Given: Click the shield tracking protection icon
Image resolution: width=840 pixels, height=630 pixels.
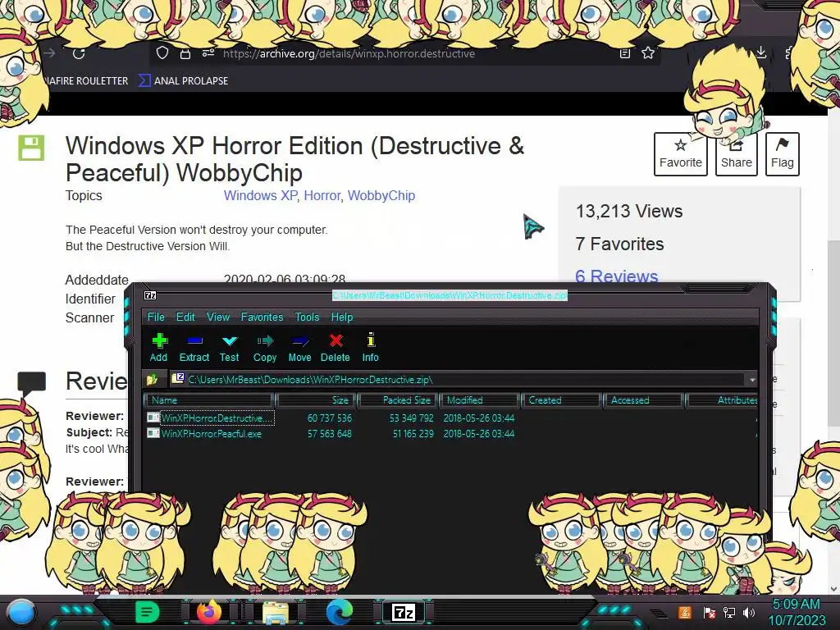Looking at the screenshot, I should [x=162, y=53].
